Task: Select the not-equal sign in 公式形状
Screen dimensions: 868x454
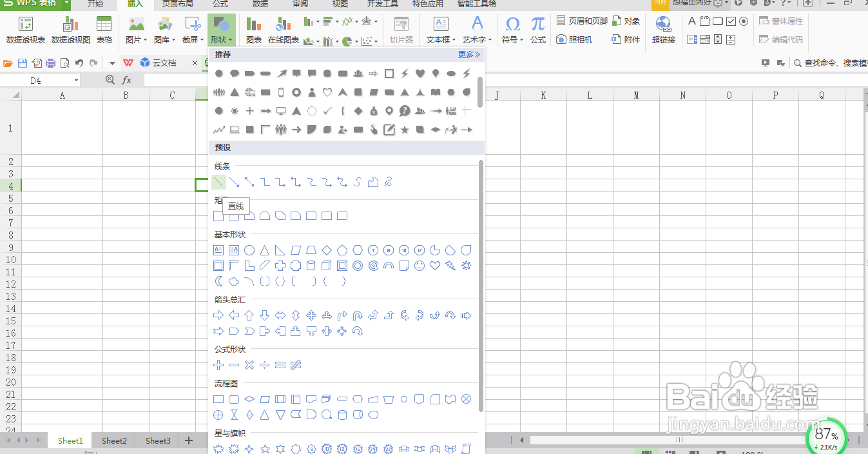Action: coord(296,365)
